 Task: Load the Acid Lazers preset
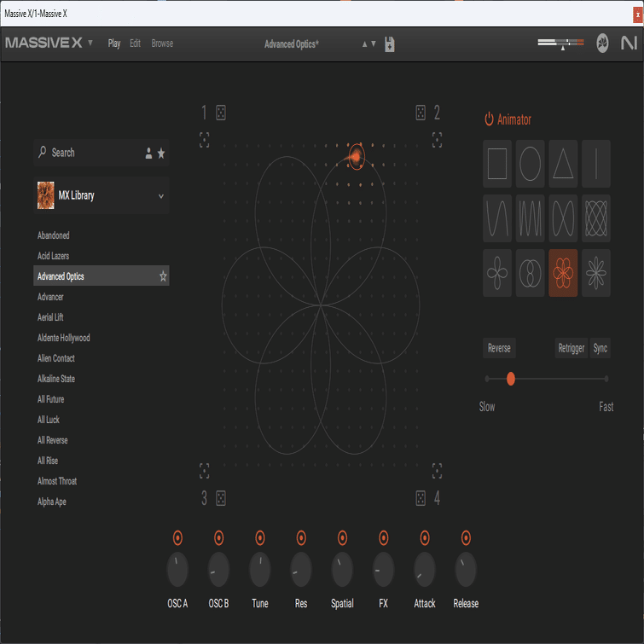coord(54,256)
